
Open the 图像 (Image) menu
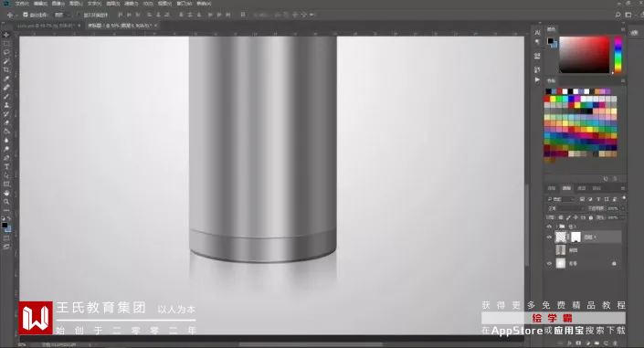pyautogui.click(x=58, y=4)
